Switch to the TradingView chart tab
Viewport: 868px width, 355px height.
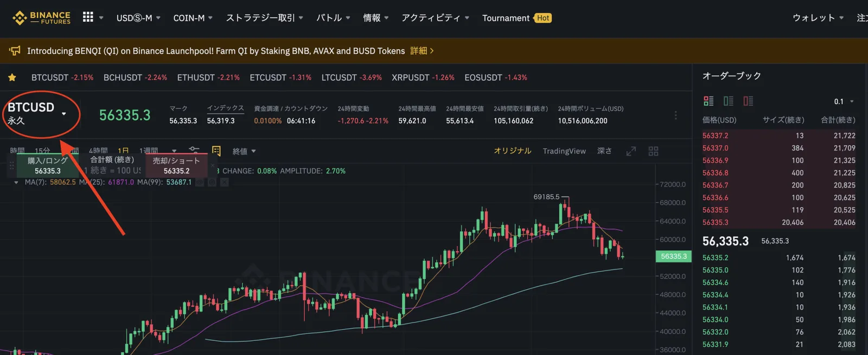point(564,151)
